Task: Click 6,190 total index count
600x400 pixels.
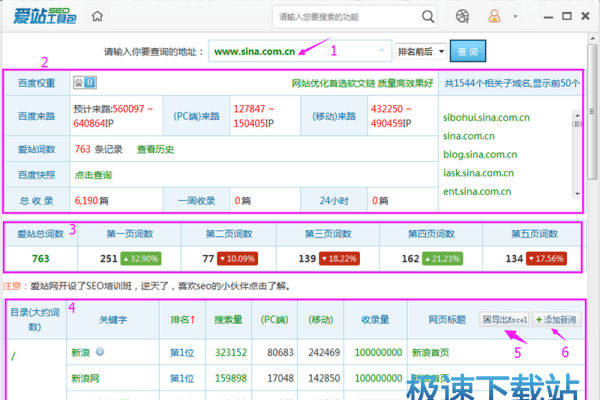Action: point(86,201)
